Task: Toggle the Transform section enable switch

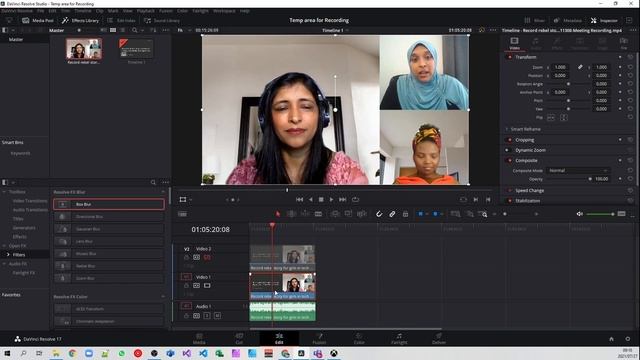Action: [510, 57]
